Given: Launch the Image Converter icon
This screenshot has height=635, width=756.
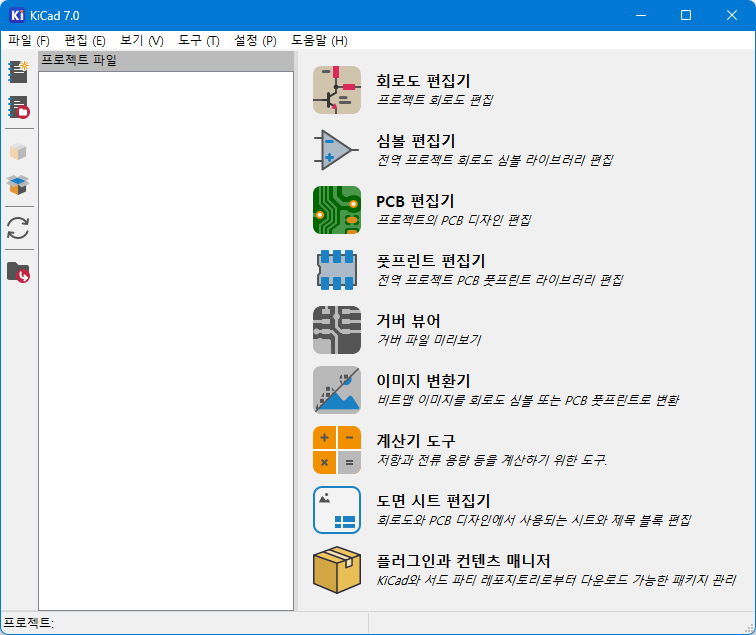Looking at the screenshot, I should point(337,390).
